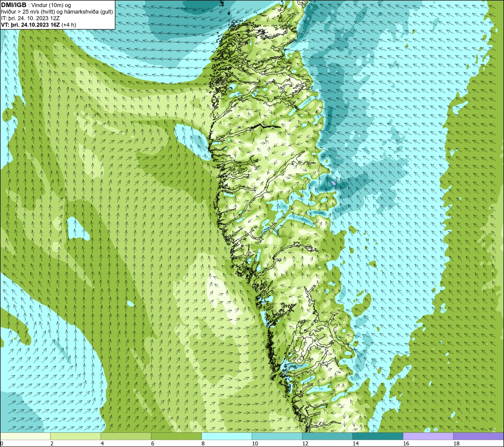Click the "Vindur (10m) og" text

pyautogui.click(x=52, y=6)
